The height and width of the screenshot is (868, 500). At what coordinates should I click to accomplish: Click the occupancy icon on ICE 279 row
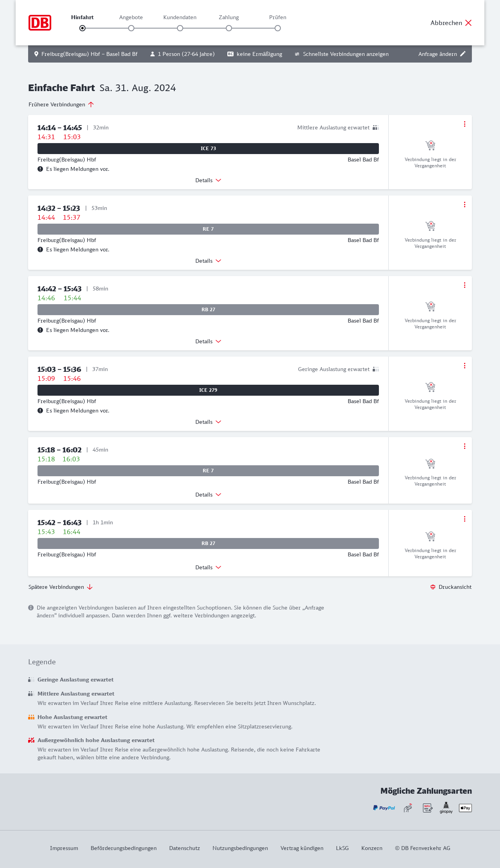point(376,369)
